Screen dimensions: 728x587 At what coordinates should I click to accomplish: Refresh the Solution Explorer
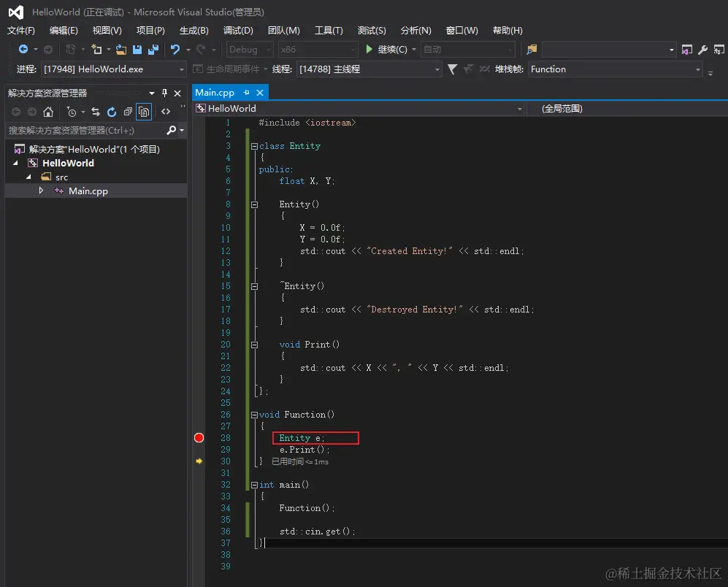pos(112,112)
